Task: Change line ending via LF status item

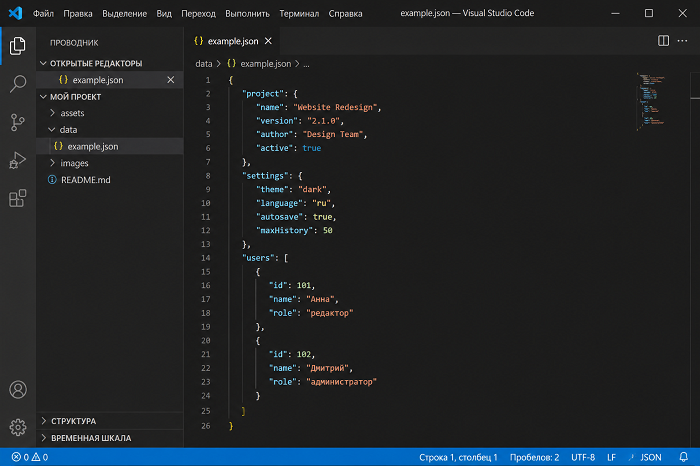Action: 611,457
